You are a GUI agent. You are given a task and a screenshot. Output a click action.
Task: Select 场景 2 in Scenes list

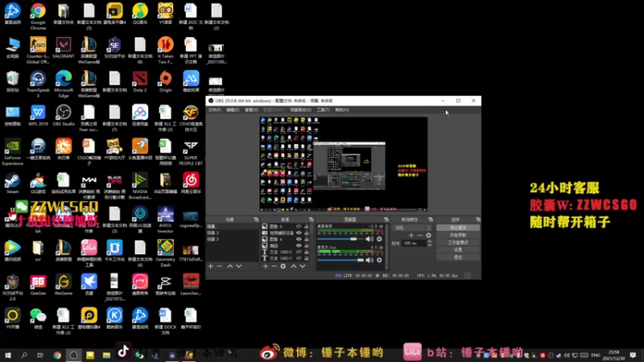pyautogui.click(x=232, y=232)
